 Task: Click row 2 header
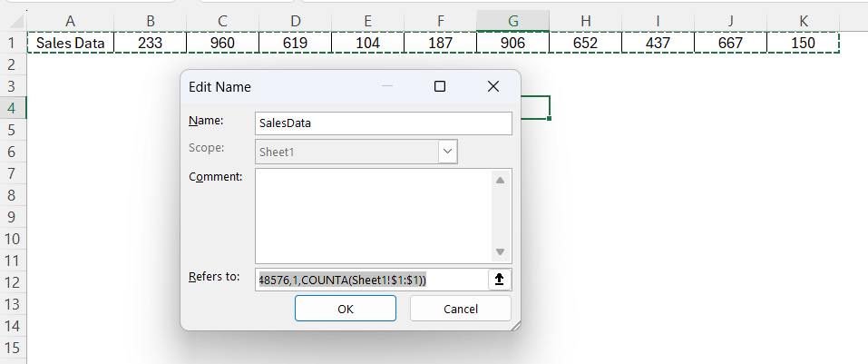pyautogui.click(x=13, y=64)
